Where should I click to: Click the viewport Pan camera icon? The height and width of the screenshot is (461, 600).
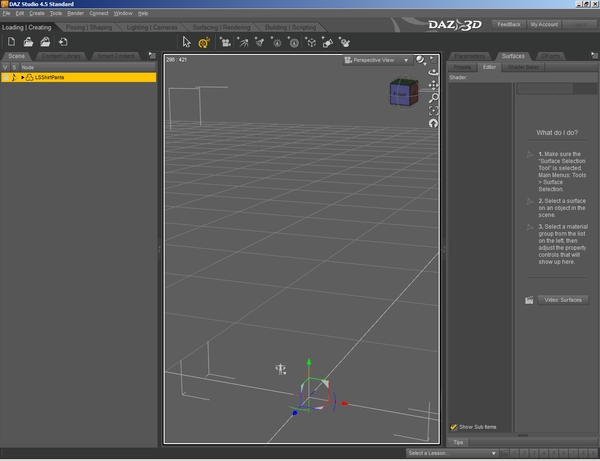click(x=433, y=85)
